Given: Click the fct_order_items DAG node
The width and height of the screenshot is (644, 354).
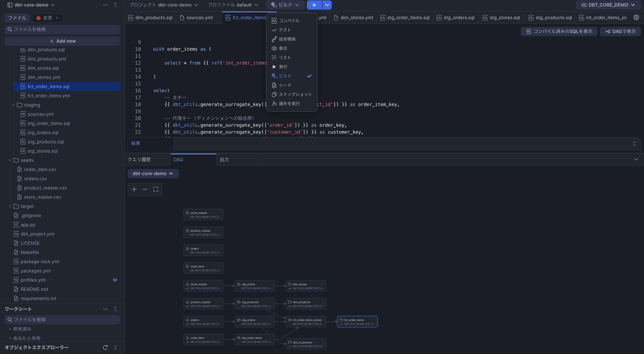Looking at the screenshot, I should point(357,322).
